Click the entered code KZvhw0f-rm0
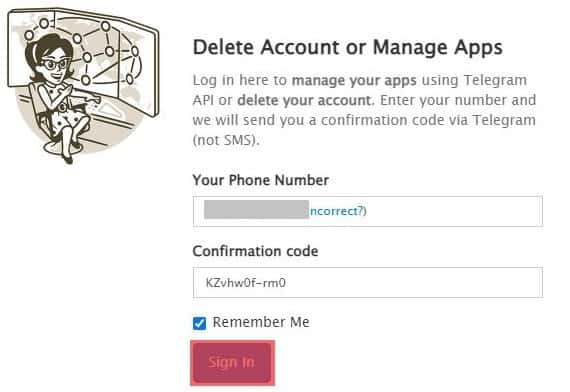This screenshot has height=392, width=570. 246,283
